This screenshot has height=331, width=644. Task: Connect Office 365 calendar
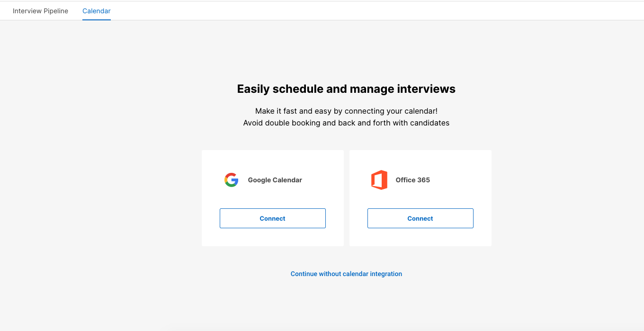tap(420, 218)
